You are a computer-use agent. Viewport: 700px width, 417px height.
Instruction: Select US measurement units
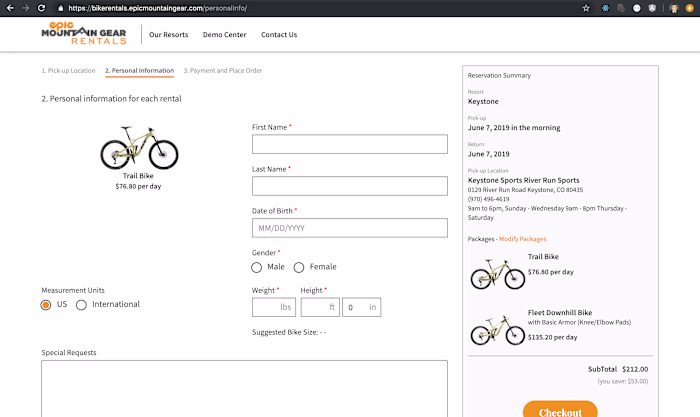point(46,305)
